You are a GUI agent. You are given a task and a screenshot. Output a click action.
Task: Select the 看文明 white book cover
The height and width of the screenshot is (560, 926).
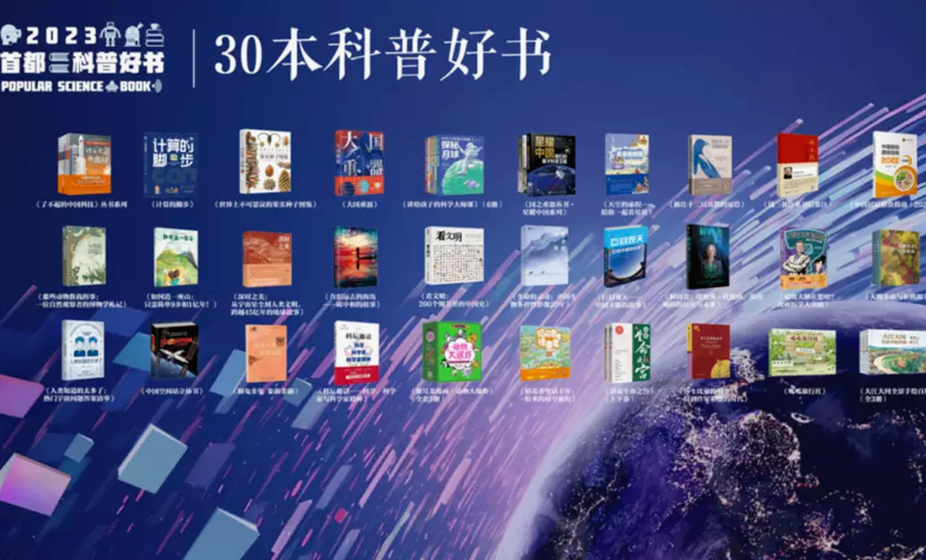coord(454,256)
